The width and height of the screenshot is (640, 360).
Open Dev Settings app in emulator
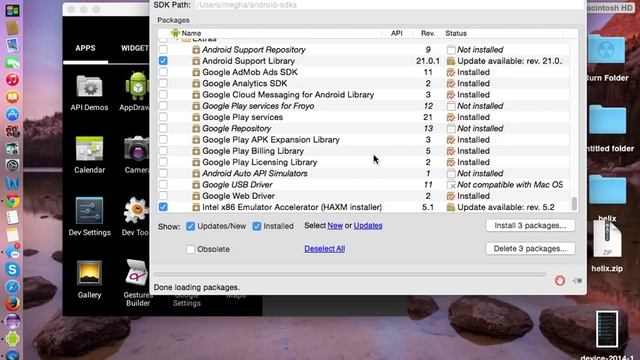pos(89,217)
